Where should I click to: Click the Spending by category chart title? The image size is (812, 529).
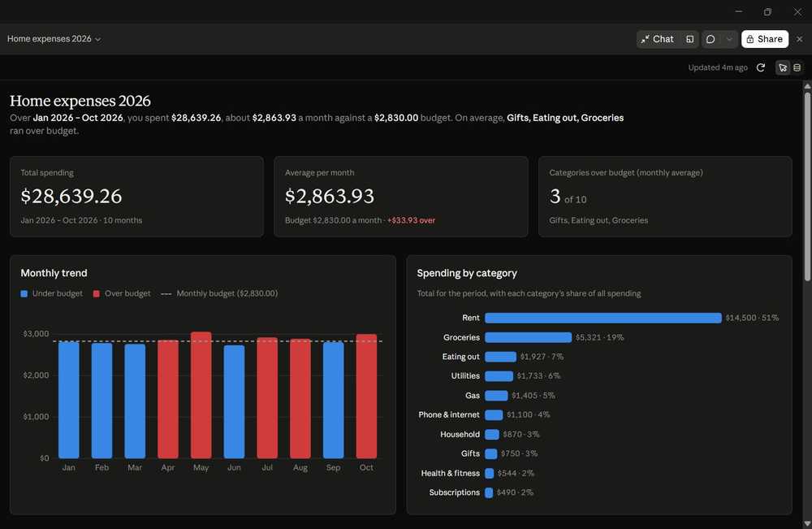point(467,273)
